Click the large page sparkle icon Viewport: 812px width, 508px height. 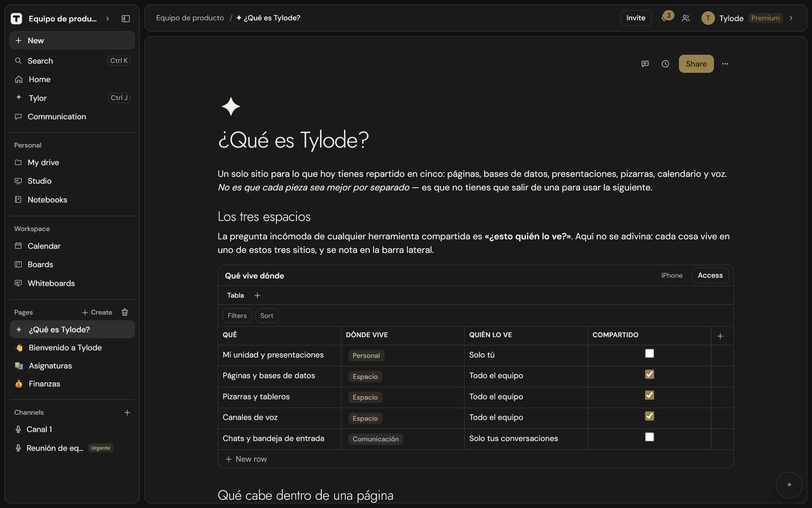tap(231, 106)
